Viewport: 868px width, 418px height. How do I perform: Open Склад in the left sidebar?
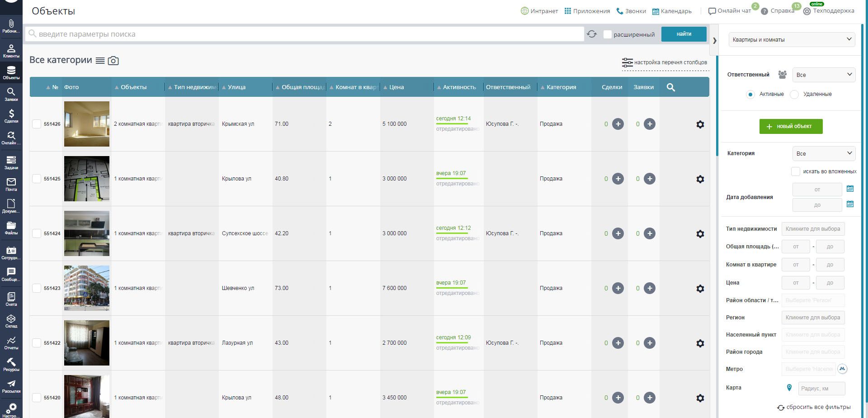tap(11, 321)
